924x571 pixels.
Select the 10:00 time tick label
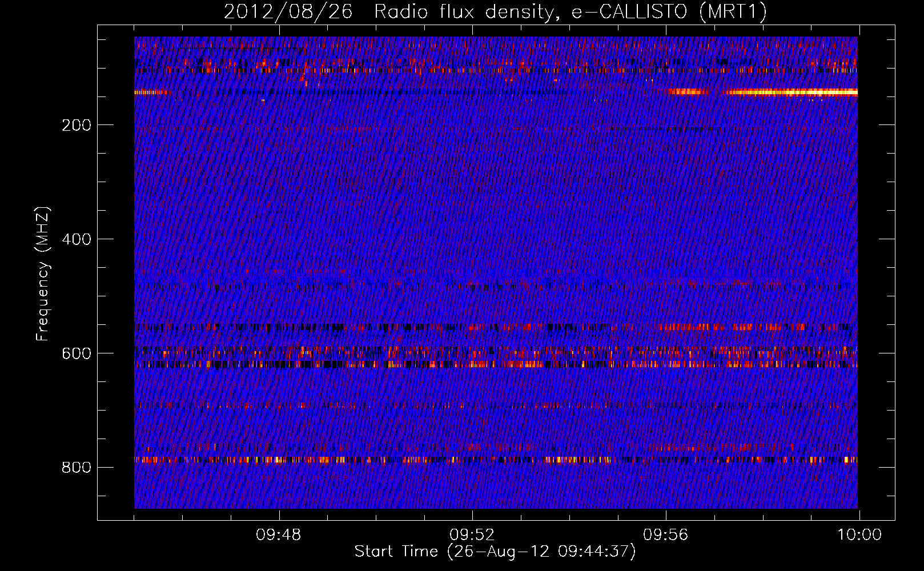click(x=859, y=535)
